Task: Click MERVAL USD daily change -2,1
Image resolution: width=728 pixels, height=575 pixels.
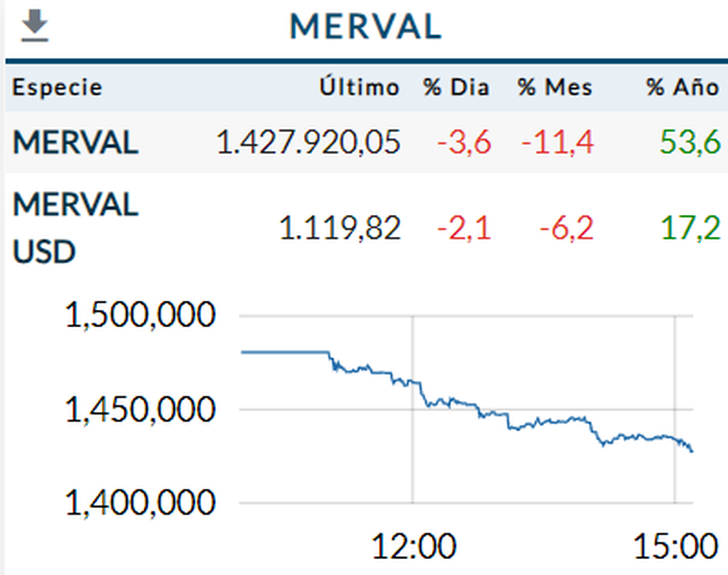Action: [463, 229]
